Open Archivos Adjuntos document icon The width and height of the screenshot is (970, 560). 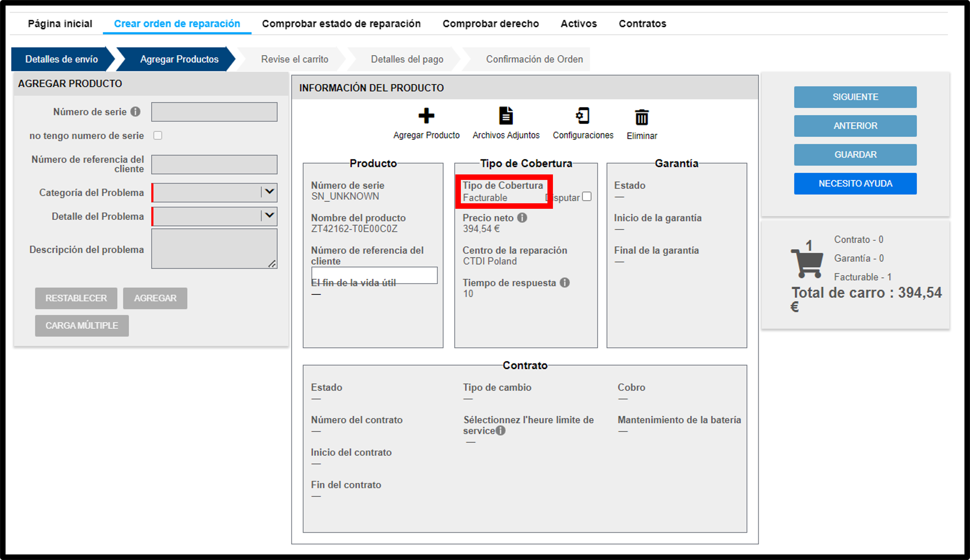click(506, 116)
